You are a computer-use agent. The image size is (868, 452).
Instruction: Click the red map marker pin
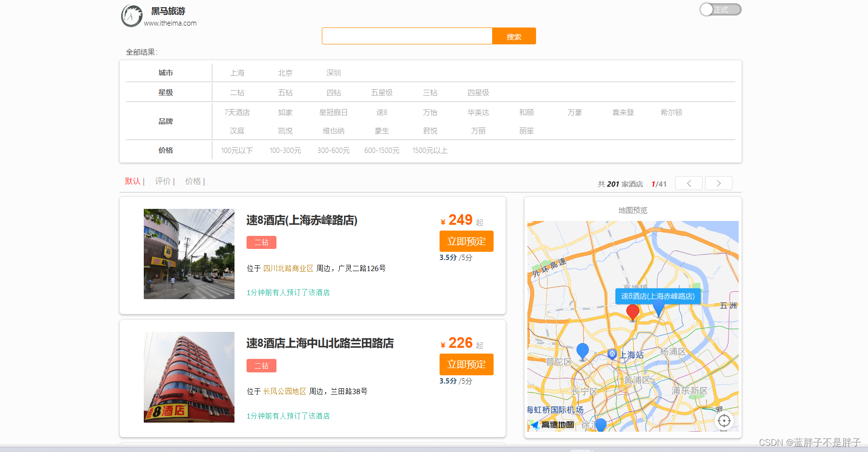[633, 312]
